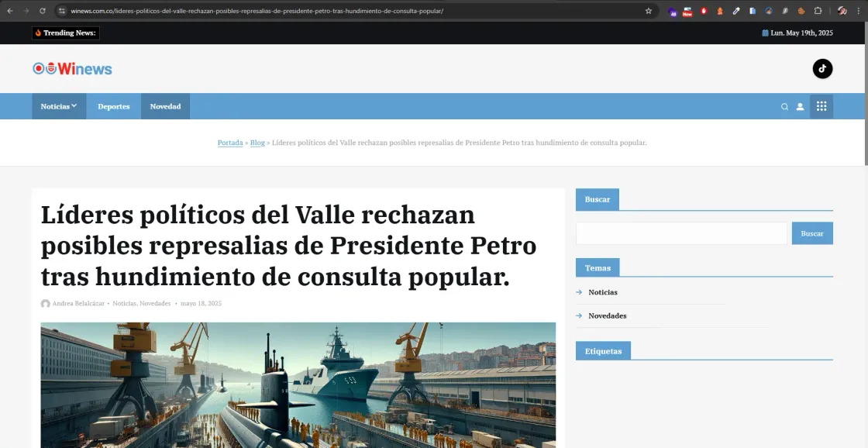This screenshot has height=448, width=868.
Task: Open the extension with red New badge
Action: pyautogui.click(x=687, y=11)
